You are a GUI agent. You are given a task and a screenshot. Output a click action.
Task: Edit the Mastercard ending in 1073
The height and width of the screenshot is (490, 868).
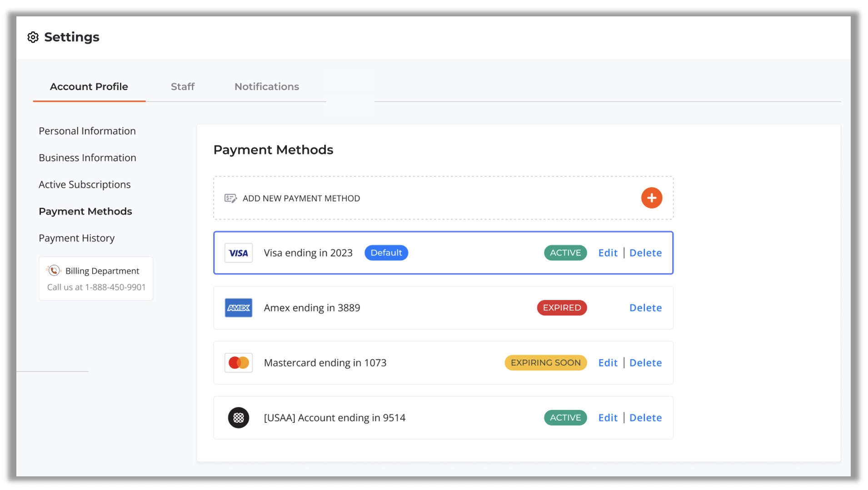[x=608, y=363]
